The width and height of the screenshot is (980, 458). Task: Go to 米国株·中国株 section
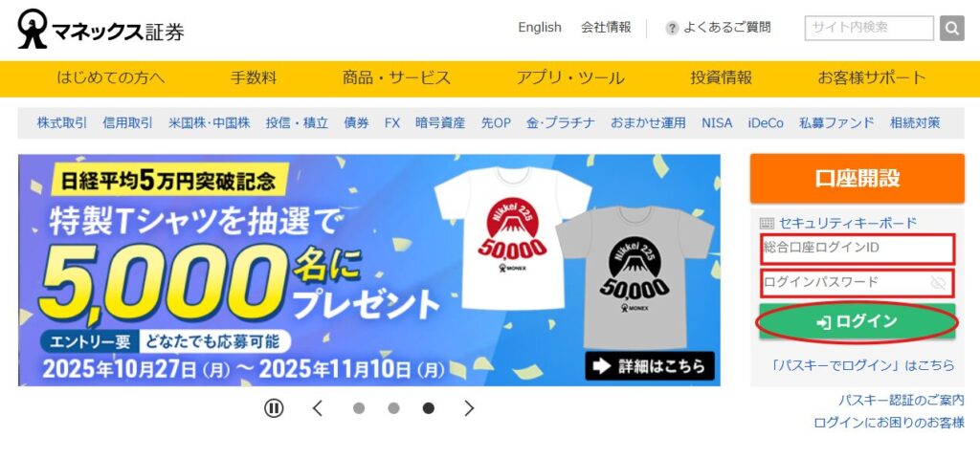[210, 123]
